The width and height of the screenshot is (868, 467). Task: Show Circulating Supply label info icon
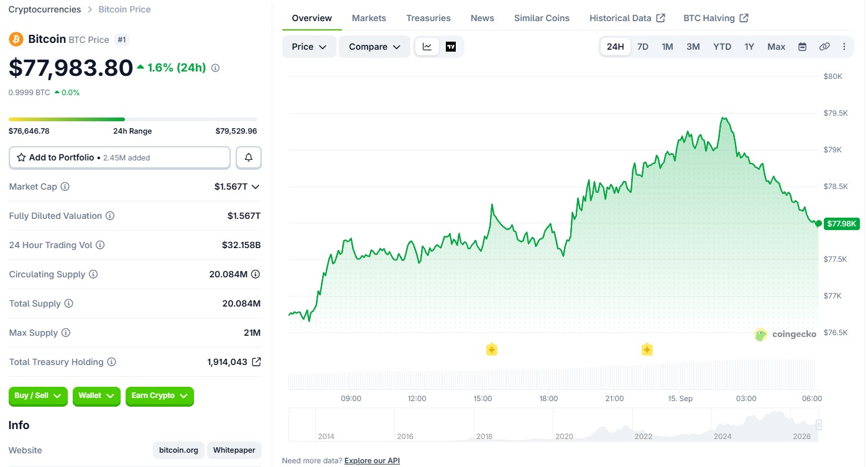(x=93, y=274)
